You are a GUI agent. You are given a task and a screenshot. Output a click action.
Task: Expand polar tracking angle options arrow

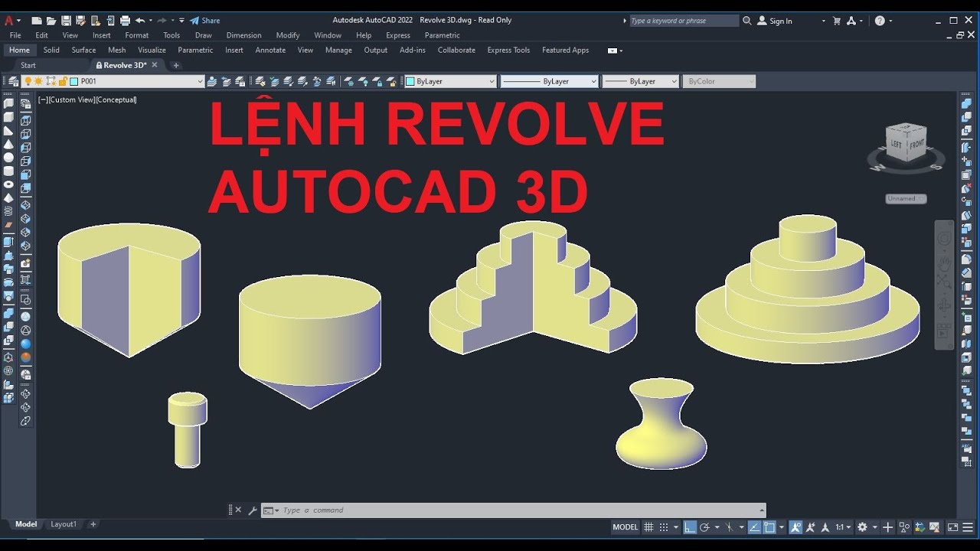717,527
